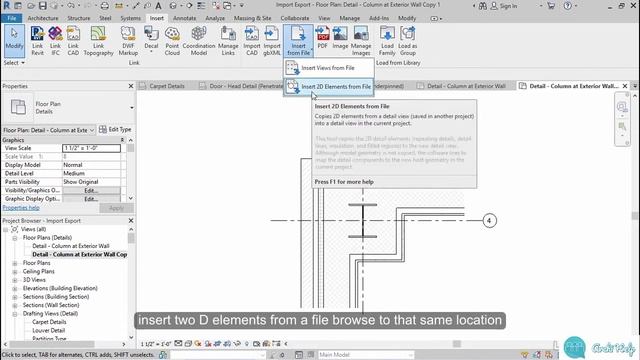This screenshot has height=360, width=640.
Task: Click the View Scale input field
Action: coord(91,148)
